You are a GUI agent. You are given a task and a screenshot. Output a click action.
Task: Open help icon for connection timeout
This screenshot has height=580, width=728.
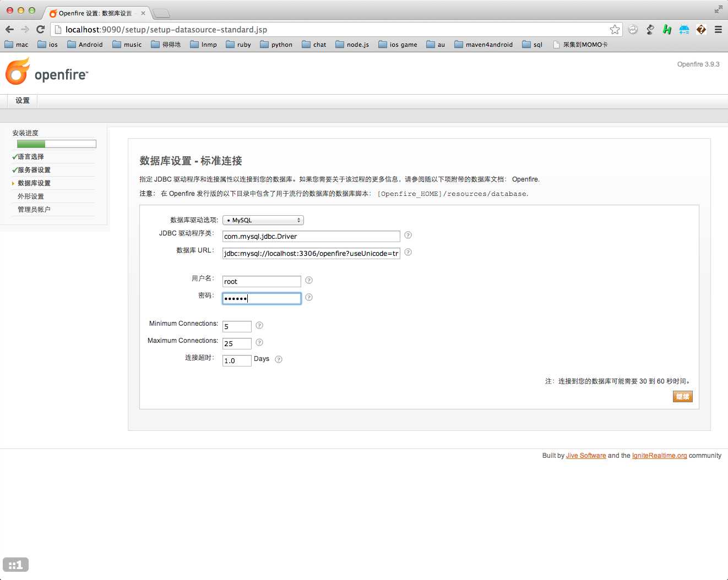coord(279,359)
